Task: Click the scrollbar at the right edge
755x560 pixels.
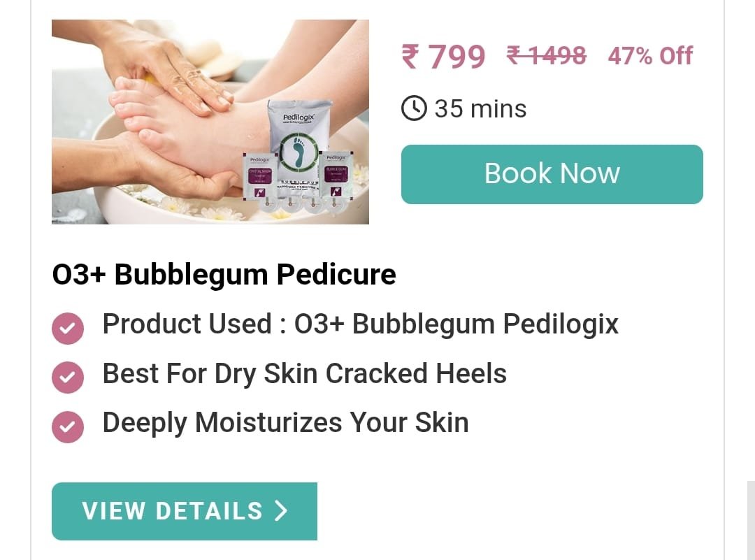Action: pyautogui.click(x=751, y=520)
